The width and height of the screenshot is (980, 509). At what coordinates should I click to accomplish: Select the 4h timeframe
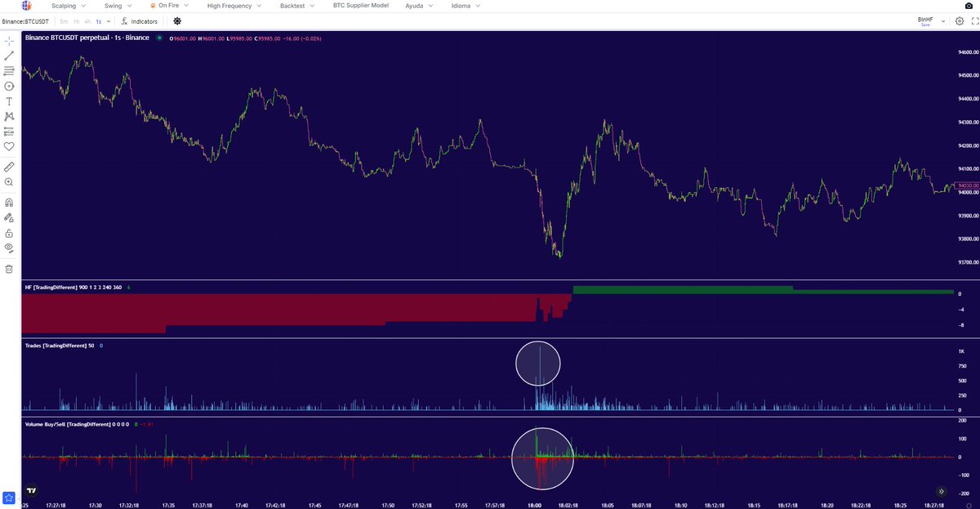click(x=87, y=21)
